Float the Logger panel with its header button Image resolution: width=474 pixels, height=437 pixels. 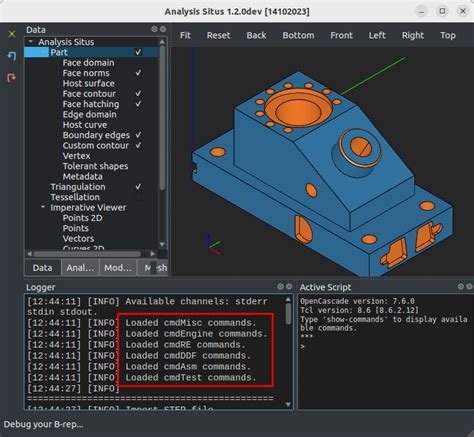click(281, 286)
